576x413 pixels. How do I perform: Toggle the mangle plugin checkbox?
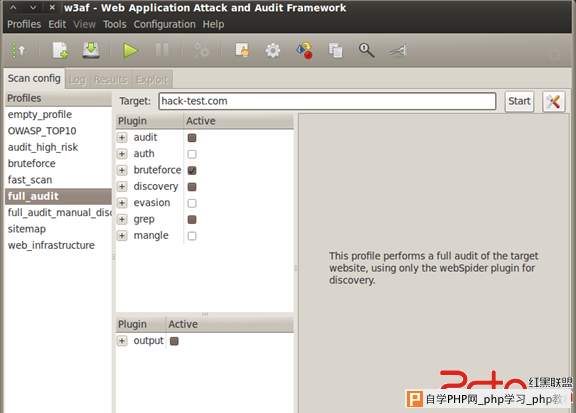pos(192,236)
